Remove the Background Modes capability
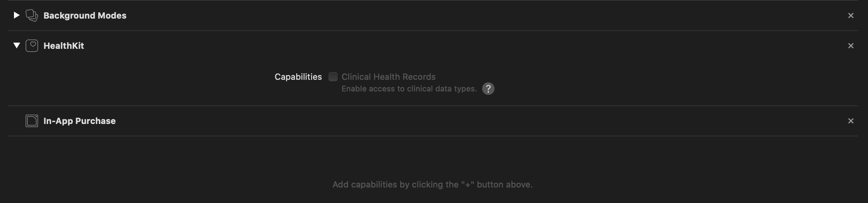This screenshot has height=203, width=868. [x=851, y=15]
